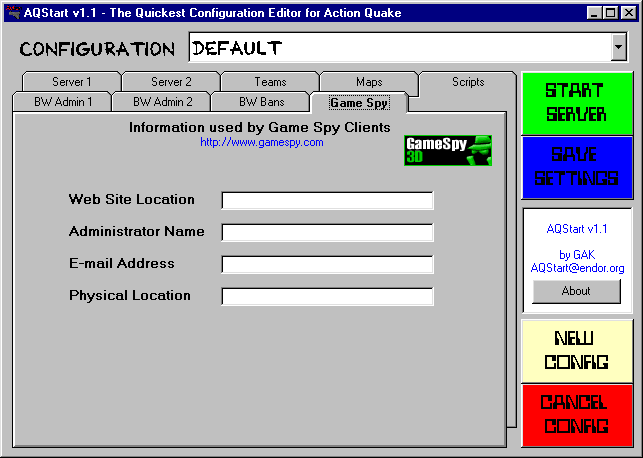The image size is (643, 458).
Task: Go to the Scripts tab
Action: [468, 82]
